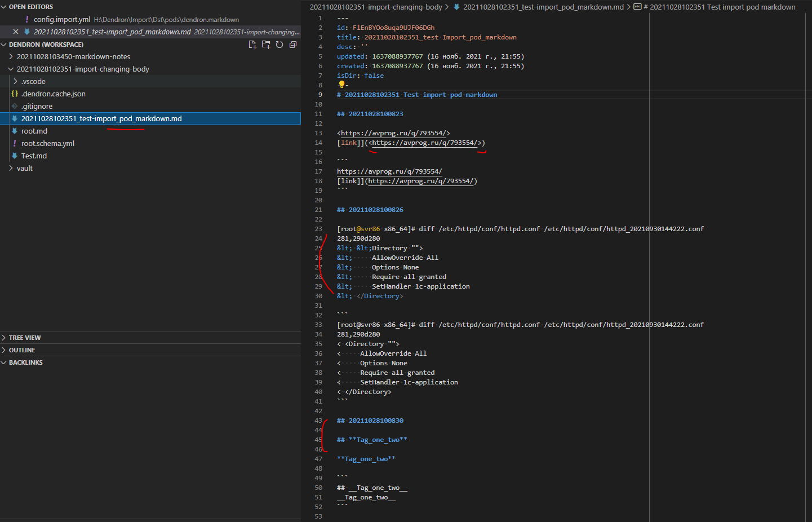Expand the 20211028103450-markdown-notes folder
This screenshot has height=522, width=812.
(11, 56)
